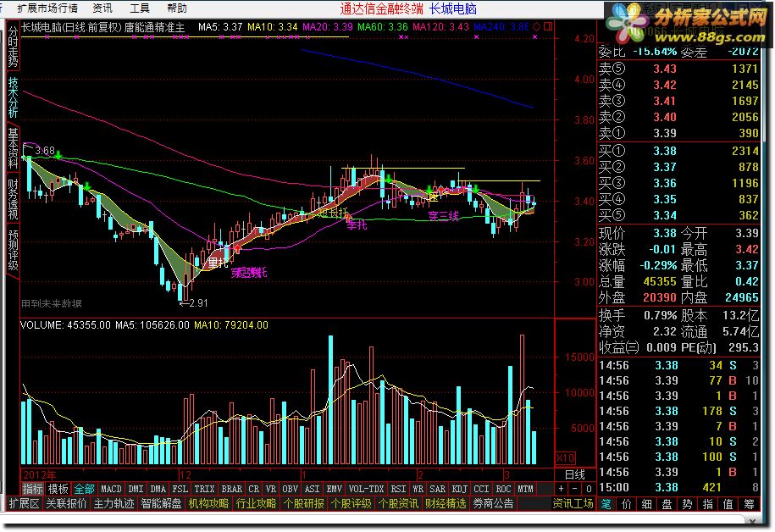The height and width of the screenshot is (532, 775).
Task: Open 券商公告
Action: click(493, 504)
